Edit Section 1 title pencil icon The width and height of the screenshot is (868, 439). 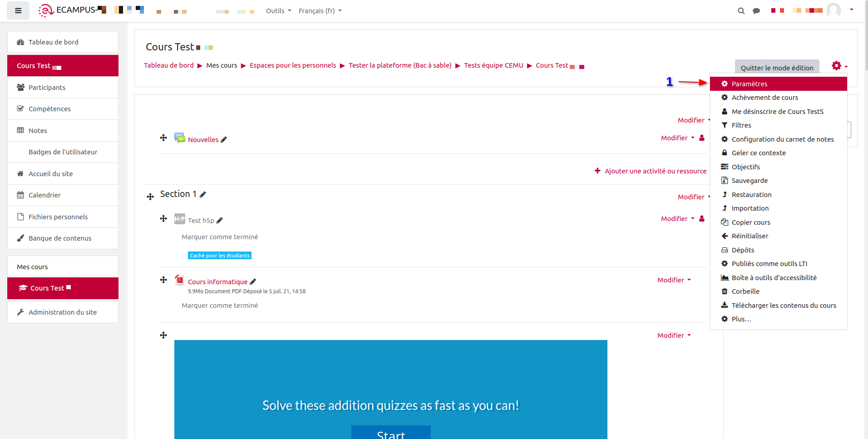click(203, 194)
